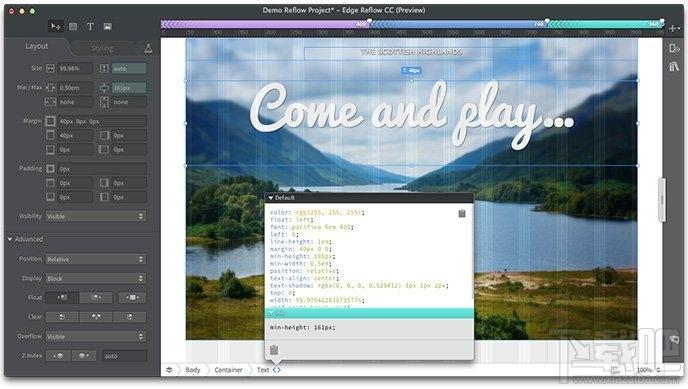
Task: Open the 100% zoom level dropdown
Action: (x=649, y=370)
